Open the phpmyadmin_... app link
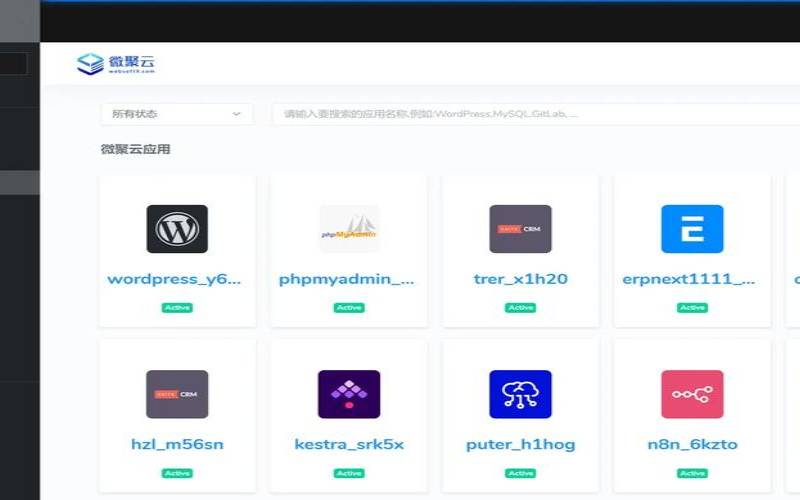The width and height of the screenshot is (800, 500). click(x=346, y=279)
